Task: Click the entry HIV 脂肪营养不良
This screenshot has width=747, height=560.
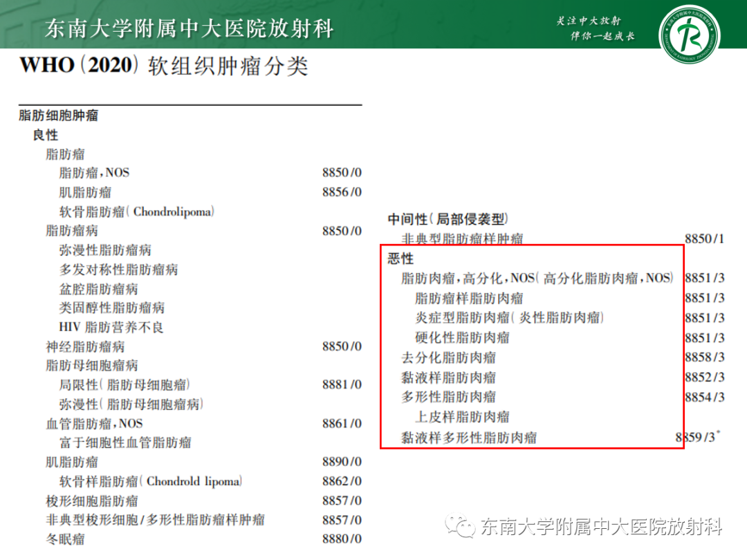Action: tap(111, 327)
